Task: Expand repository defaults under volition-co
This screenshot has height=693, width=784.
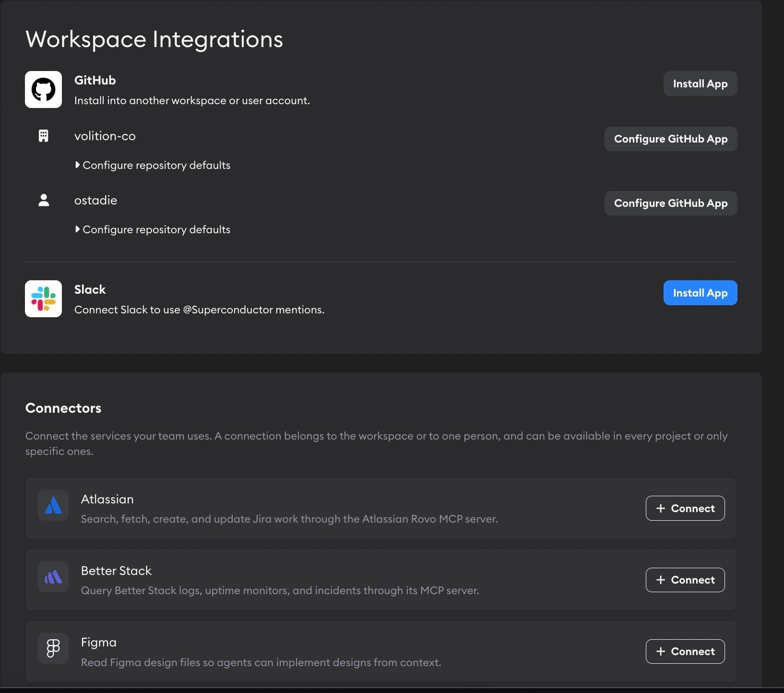Action: (153, 165)
